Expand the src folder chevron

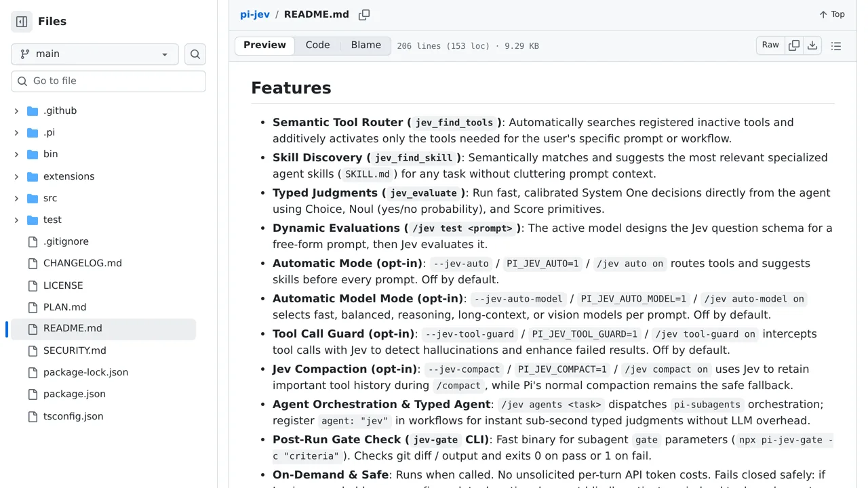[16, 198]
